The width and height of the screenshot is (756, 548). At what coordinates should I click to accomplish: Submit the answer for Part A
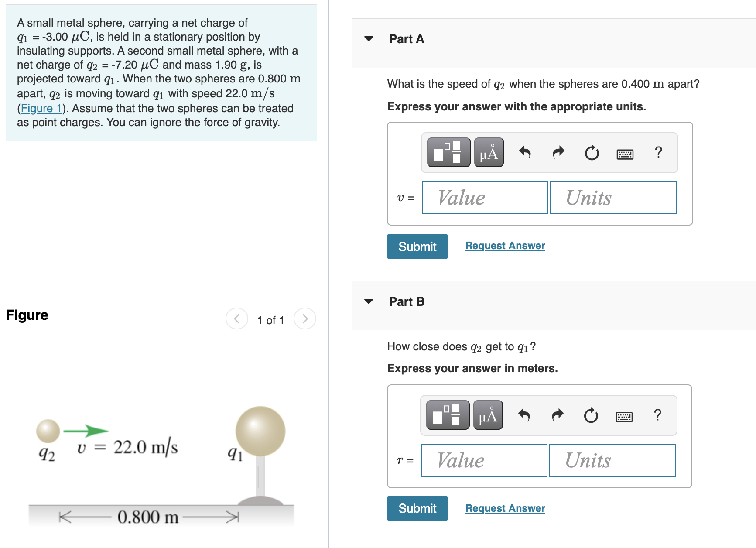point(417,246)
